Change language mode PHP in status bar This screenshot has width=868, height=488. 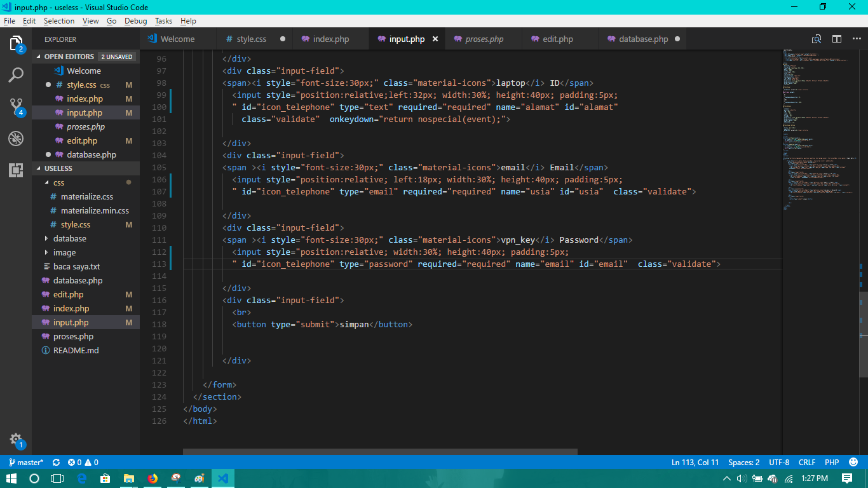832,462
